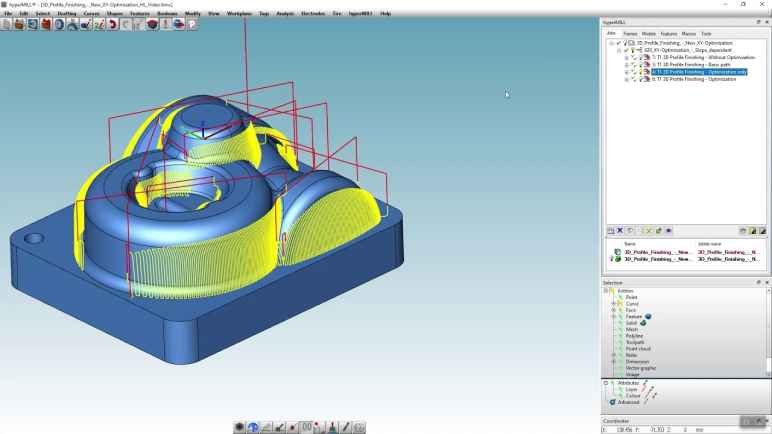
Task: Toggle the checkmark of '3D Profile Finishing - Basic path'
Action: 632,65
